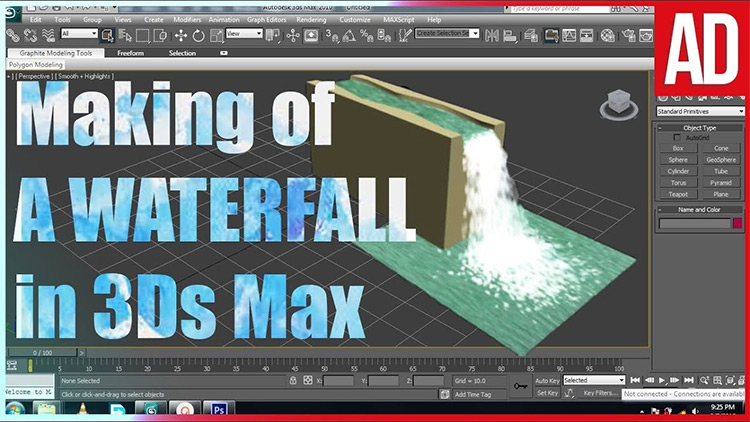The image size is (750, 422).
Task: Switch to the Selection ribbon tab
Action: (182, 53)
